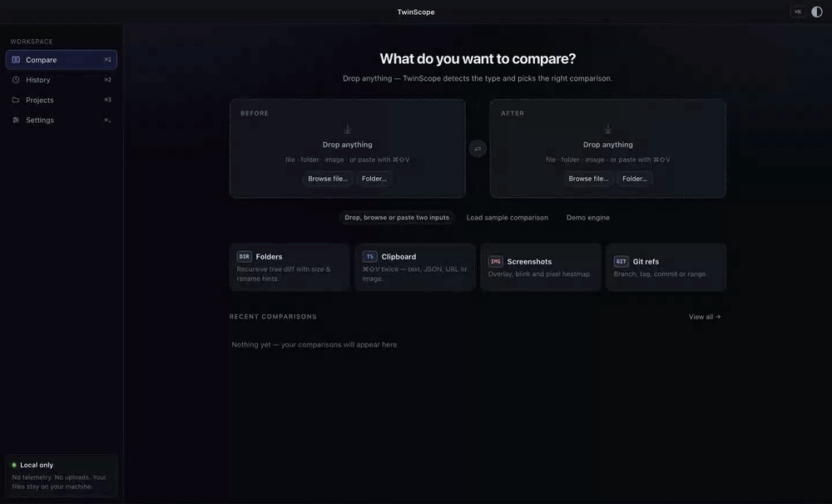The width and height of the screenshot is (832, 504).
Task: Choose Folder for the After input
Action: coord(635,179)
